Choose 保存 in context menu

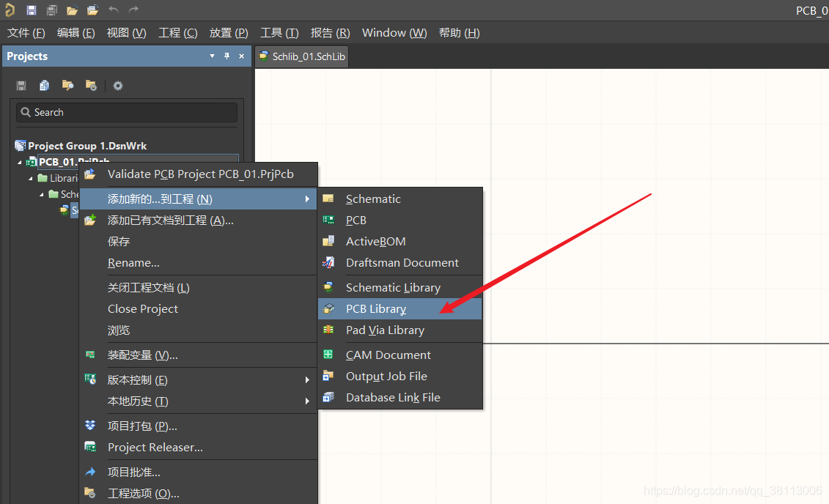click(199, 242)
